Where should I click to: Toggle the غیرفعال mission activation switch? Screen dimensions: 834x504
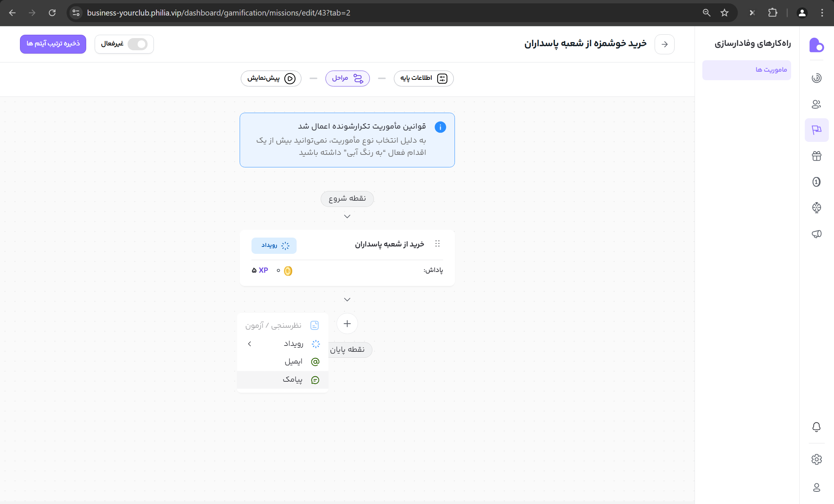tap(137, 44)
